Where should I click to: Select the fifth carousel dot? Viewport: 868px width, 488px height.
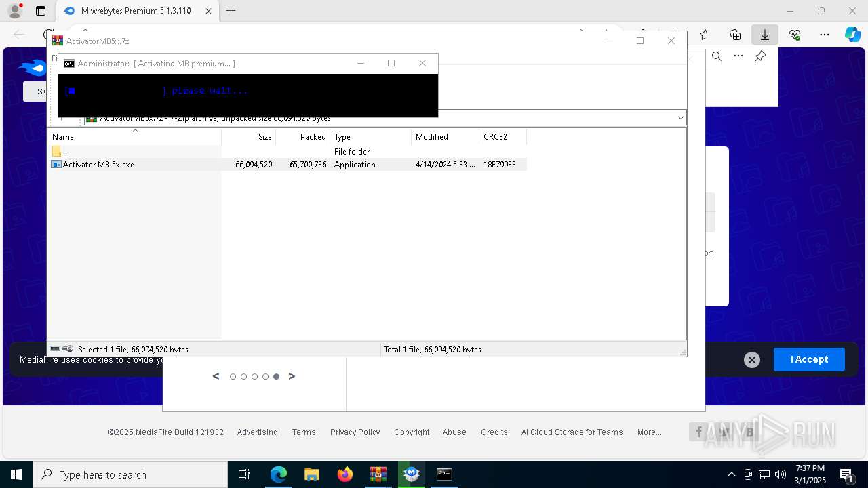point(276,377)
